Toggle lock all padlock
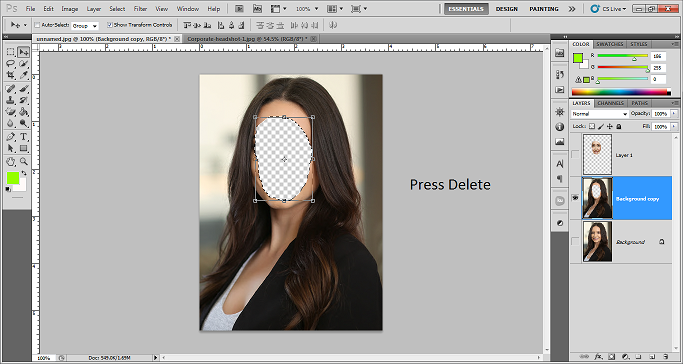 click(x=619, y=126)
